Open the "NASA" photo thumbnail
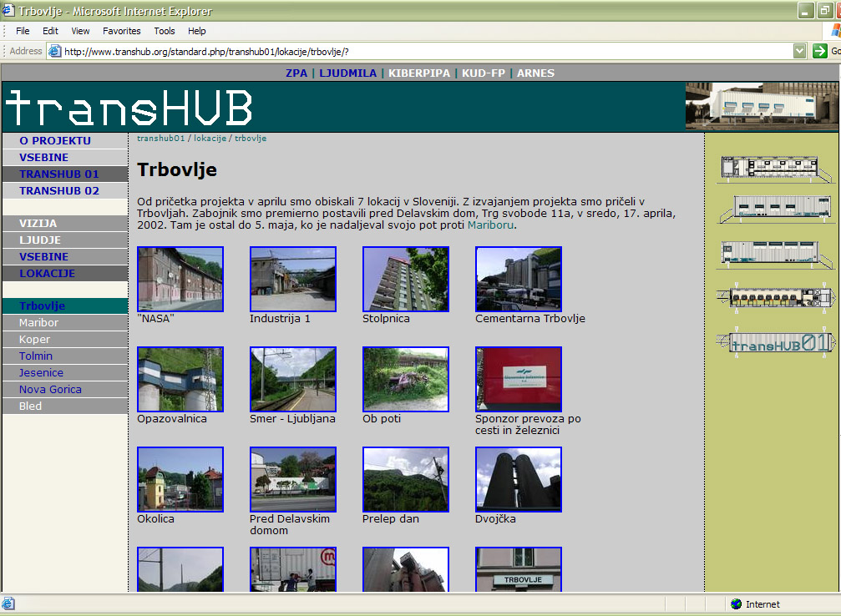Screen dimensions: 841x616 tap(180, 279)
